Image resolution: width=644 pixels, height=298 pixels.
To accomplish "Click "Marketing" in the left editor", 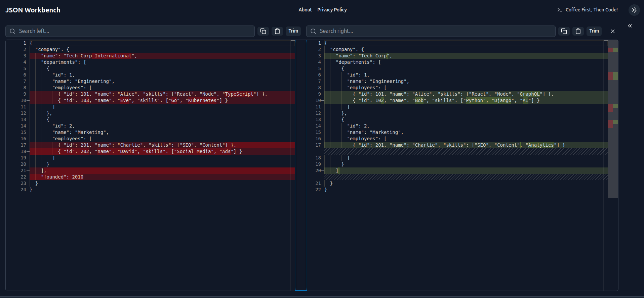I will click(x=90, y=132).
